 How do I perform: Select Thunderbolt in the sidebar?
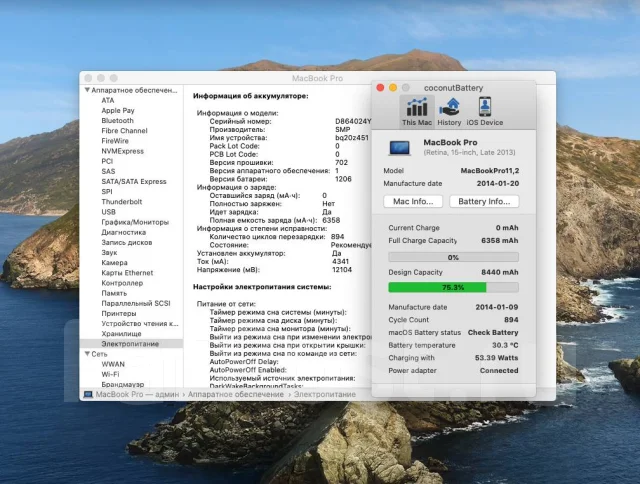[122, 202]
